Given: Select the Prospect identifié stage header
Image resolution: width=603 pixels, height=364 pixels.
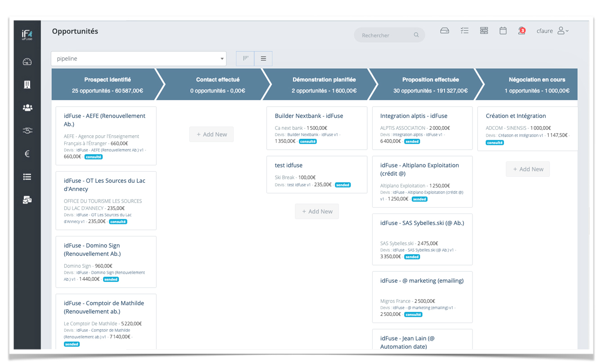Looking at the screenshot, I should click(108, 84).
